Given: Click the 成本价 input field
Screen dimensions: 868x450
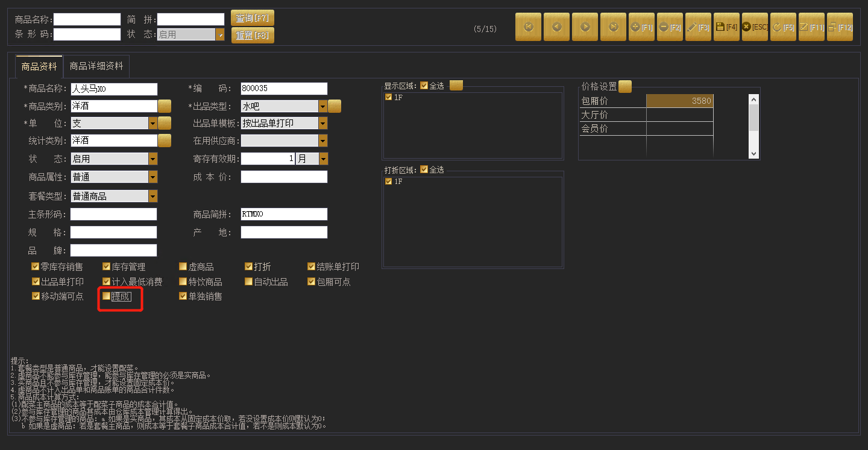Looking at the screenshot, I should [284, 177].
